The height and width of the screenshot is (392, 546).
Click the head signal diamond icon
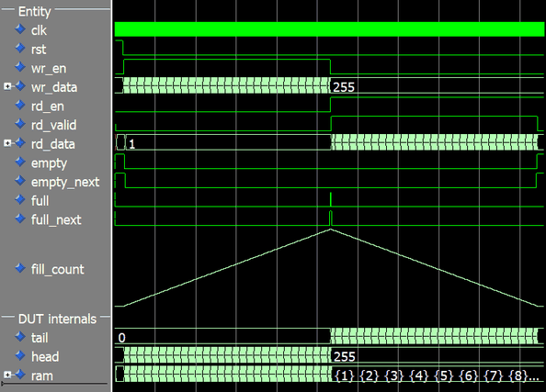tap(20, 355)
